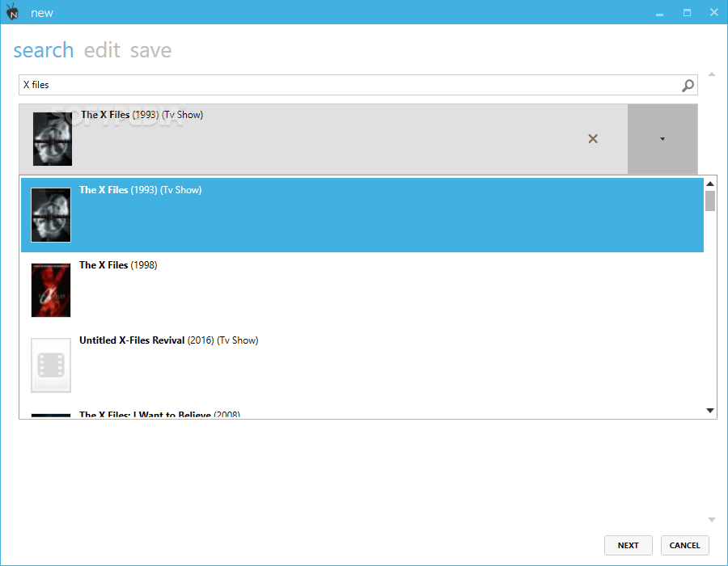Maximize the new window
Image resolution: width=728 pixels, height=566 pixels.
687,12
